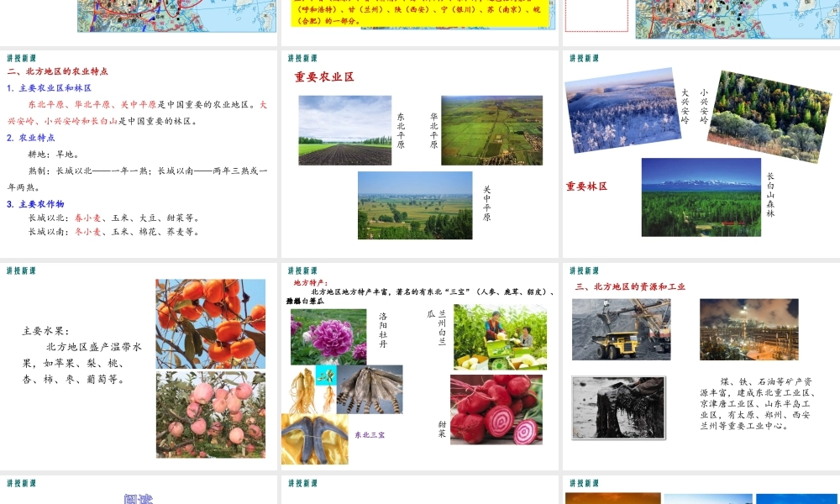The height and width of the screenshot is (504, 840).
Task: Open the 兰州白兰瓜 melon harvest photo
Action: [x=501, y=337]
